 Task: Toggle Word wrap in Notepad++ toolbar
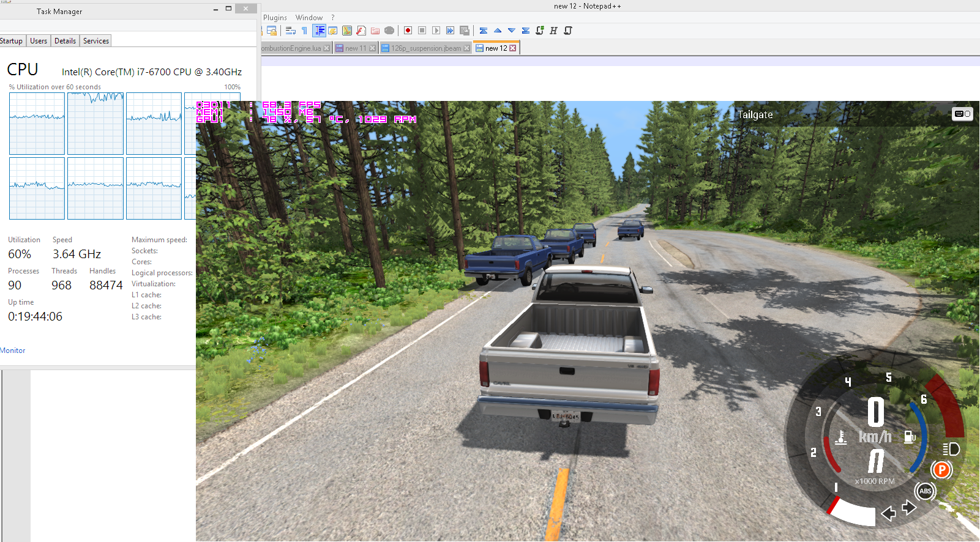(x=291, y=31)
